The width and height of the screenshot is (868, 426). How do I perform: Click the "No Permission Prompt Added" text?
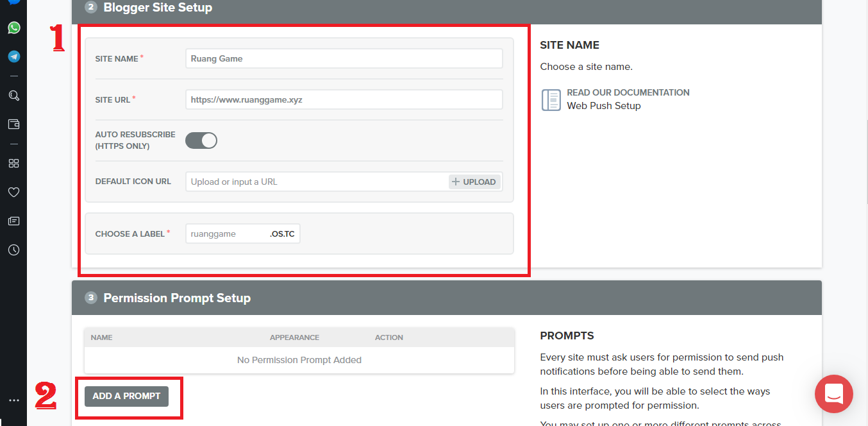[x=299, y=360]
